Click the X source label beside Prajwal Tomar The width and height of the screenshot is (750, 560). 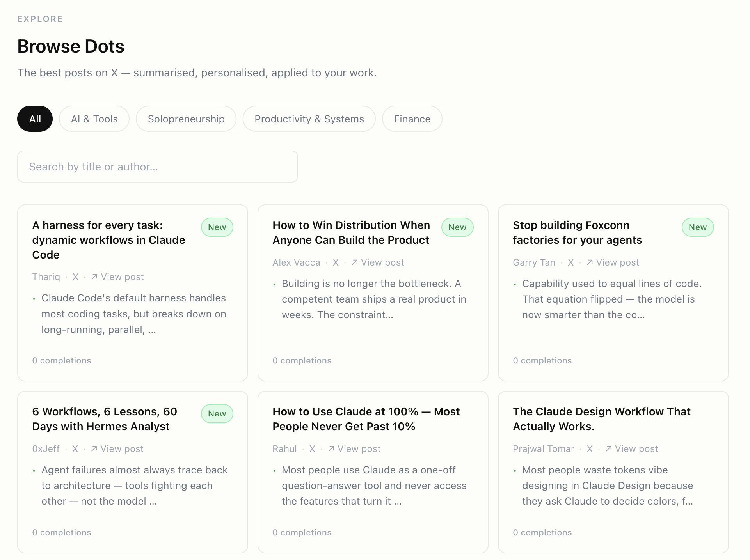[590, 449]
